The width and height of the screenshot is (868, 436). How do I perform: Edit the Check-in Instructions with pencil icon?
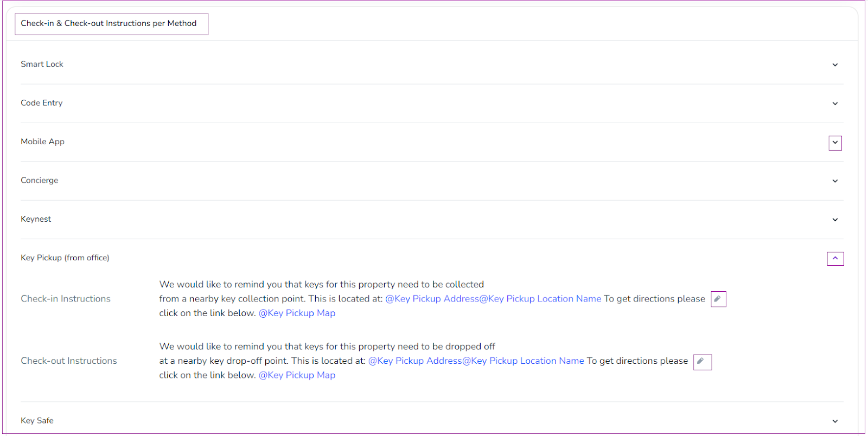pos(718,299)
